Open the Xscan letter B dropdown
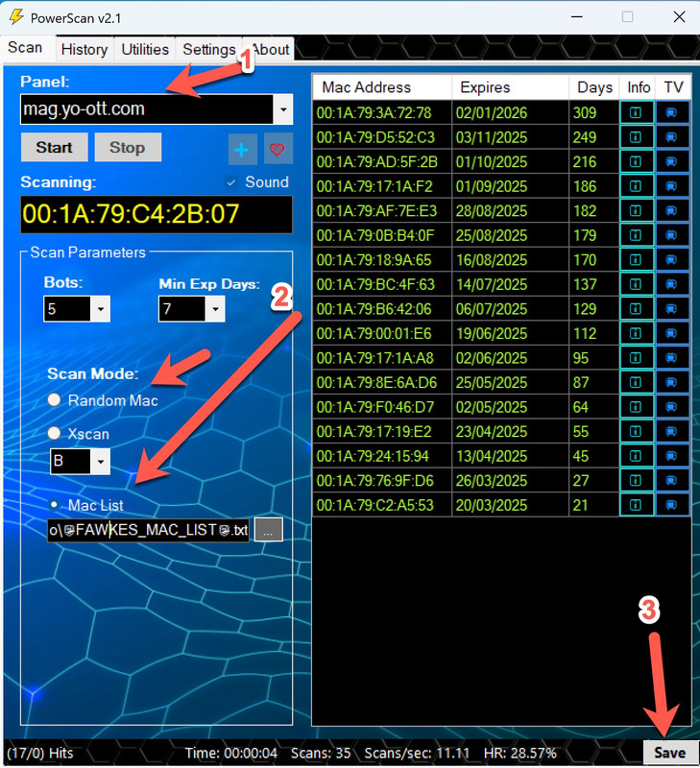This screenshot has width=700, height=768. click(101, 462)
